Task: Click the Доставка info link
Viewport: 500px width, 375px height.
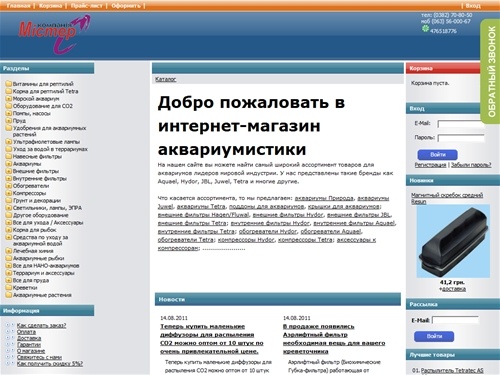Action: click(x=29, y=338)
